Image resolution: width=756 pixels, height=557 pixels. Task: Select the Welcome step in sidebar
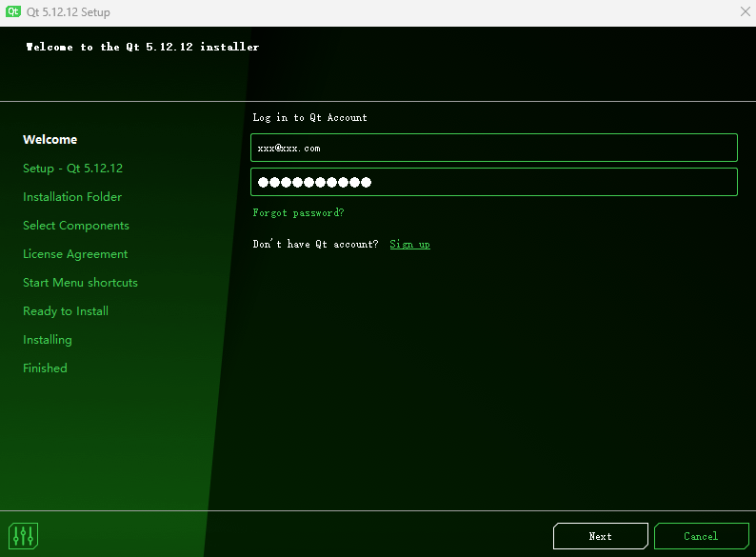(50, 139)
